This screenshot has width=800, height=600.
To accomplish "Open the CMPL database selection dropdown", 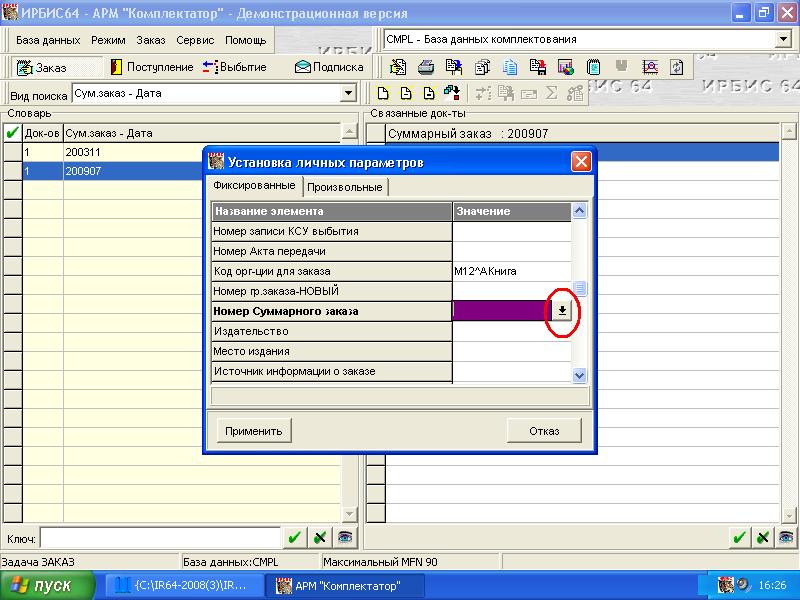I will (782, 40).
